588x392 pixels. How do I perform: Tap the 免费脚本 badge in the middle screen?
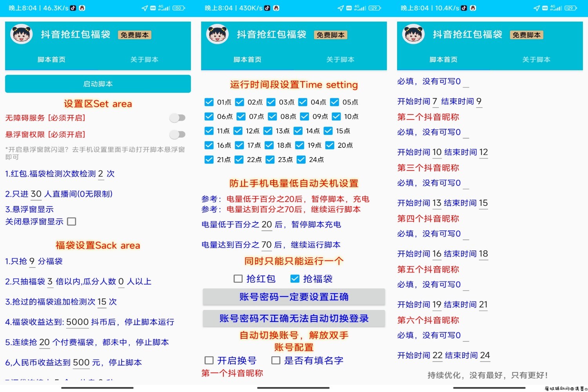pyautogui.click(x=330, y=35)
